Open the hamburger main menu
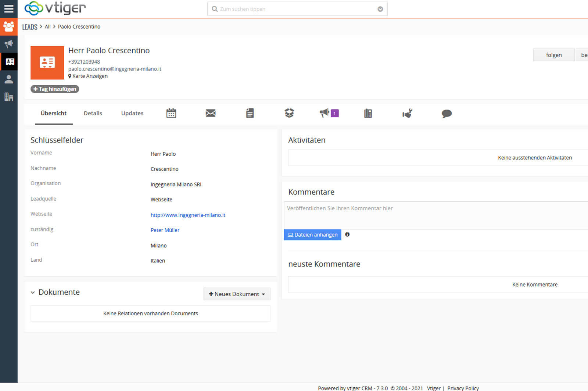This screenshot has width=588, height=391. click(8, 8)
